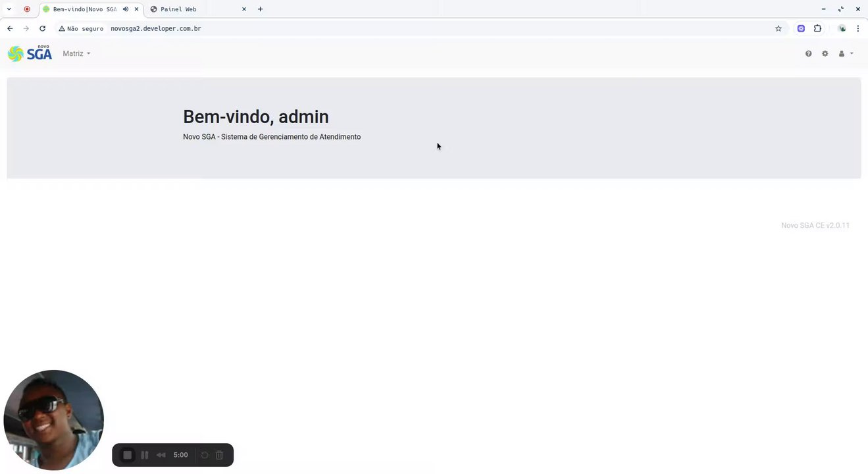
Task: Open the tab search dropdown arrow
Action: click(9, 9)
